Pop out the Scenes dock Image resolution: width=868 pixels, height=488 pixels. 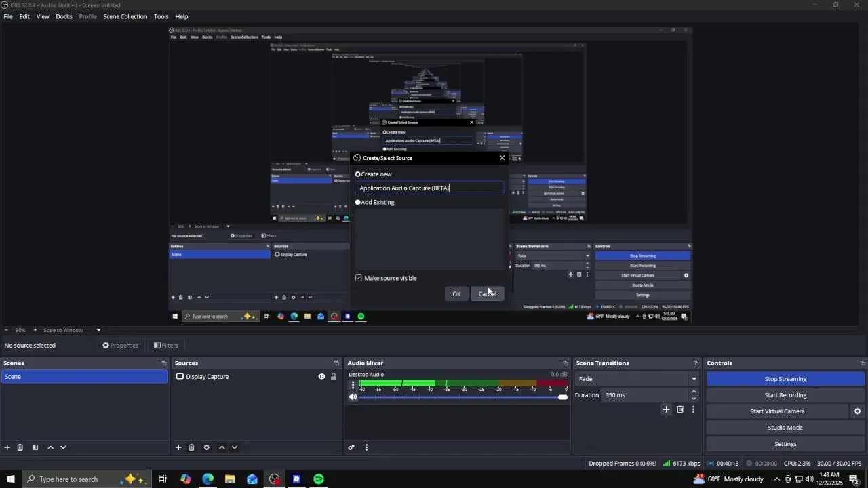(163, 363)
